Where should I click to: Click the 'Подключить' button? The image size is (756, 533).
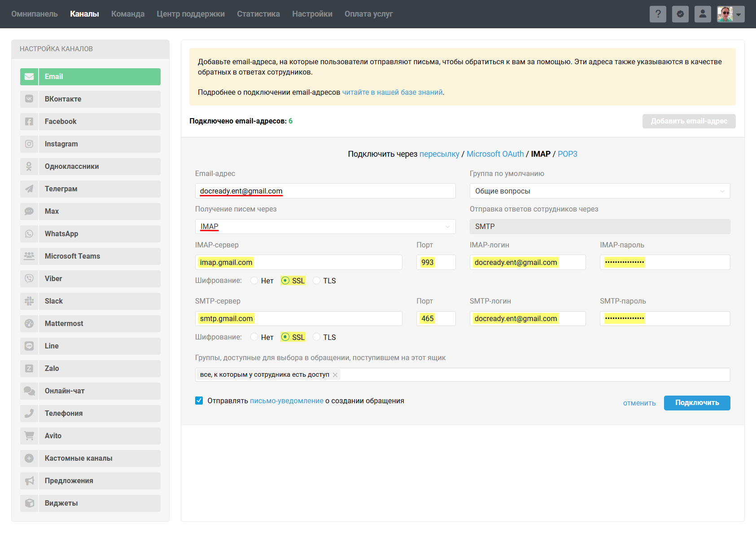point(697,403)
